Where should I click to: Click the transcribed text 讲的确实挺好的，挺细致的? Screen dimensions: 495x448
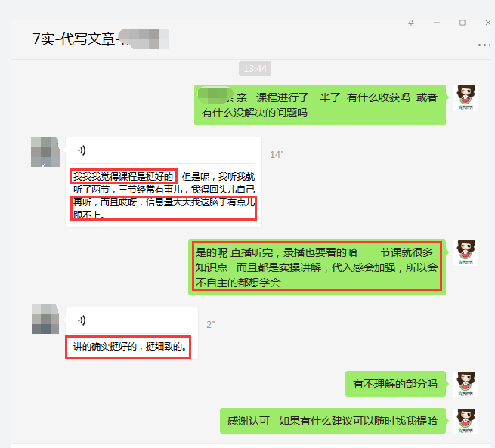coord(128,347)
